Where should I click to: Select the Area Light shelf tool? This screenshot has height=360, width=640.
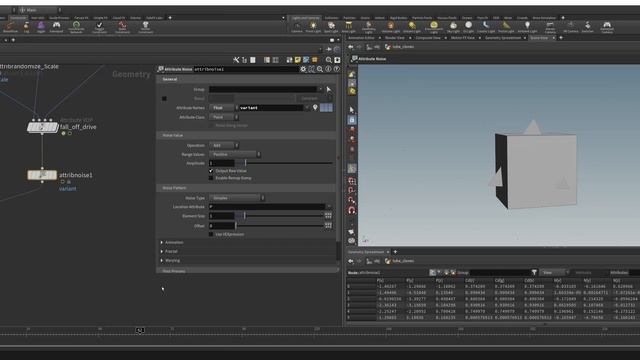click(349, 27)
